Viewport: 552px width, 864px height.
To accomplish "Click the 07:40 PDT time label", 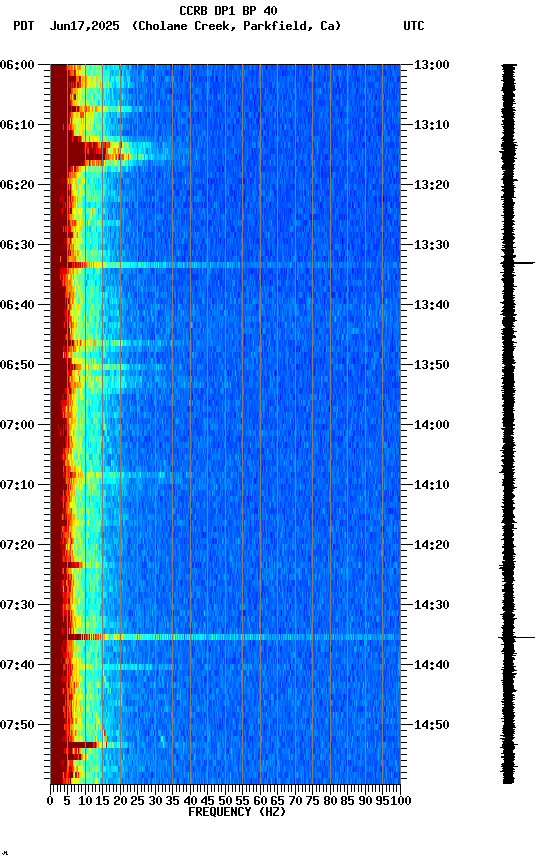I will [x=17, y=665].
